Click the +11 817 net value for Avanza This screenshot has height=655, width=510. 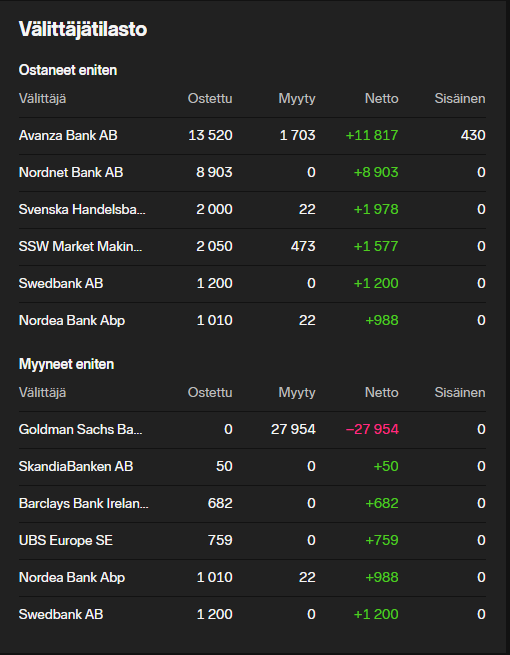point(372,136)
